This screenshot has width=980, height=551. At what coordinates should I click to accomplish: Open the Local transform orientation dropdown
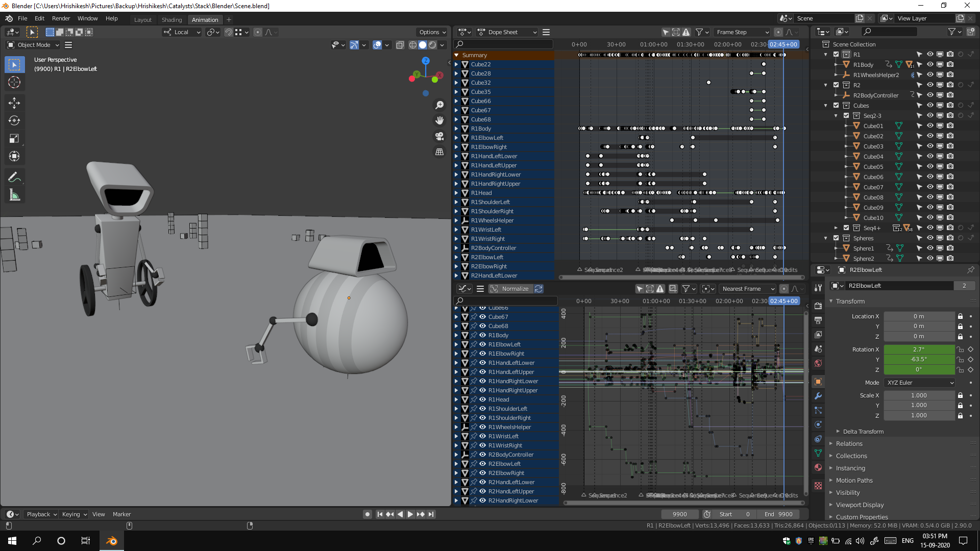click(182, 32)
